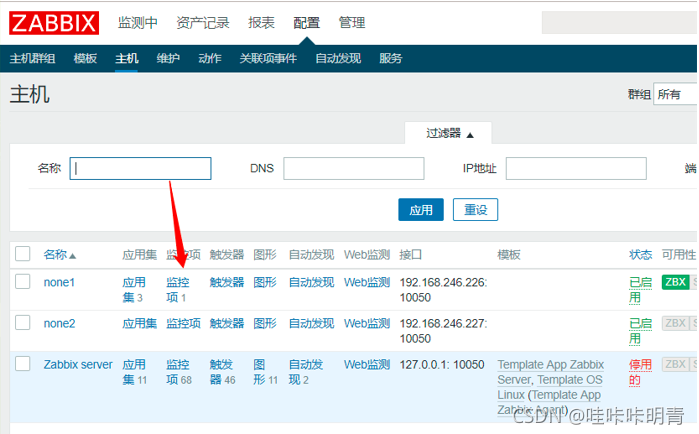The image size is (699, 434).
Task: Toggle the select-all hosts checkbox
Action: point(23,254)
